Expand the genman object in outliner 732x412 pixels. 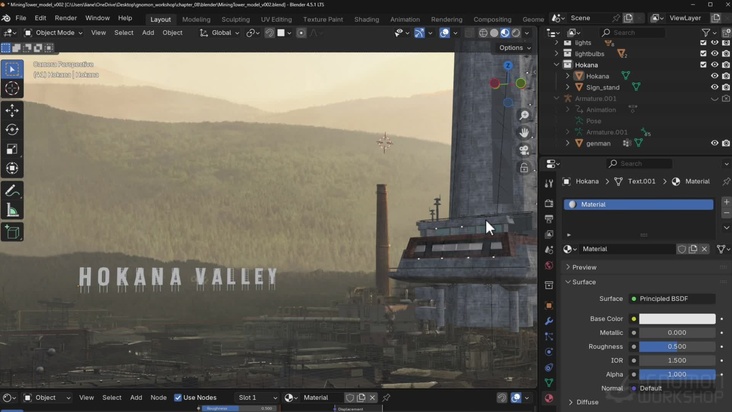568,143
